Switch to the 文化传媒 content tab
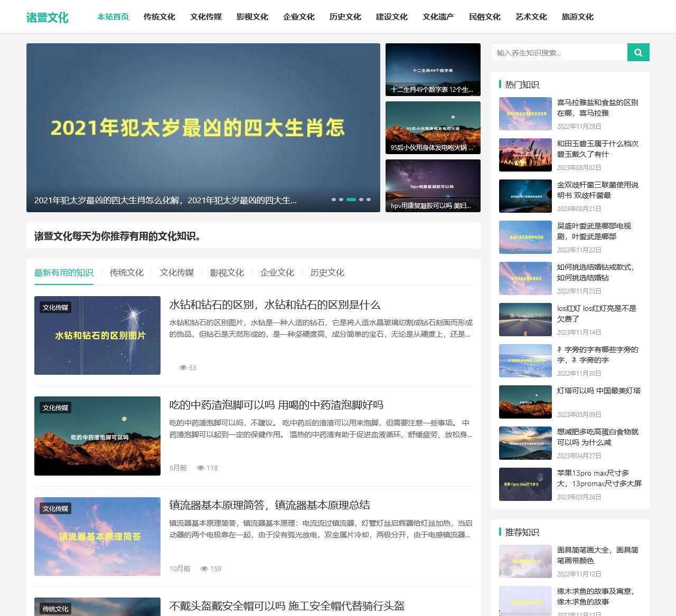Screen dimensions: 676x616 [x=177, y=272]
